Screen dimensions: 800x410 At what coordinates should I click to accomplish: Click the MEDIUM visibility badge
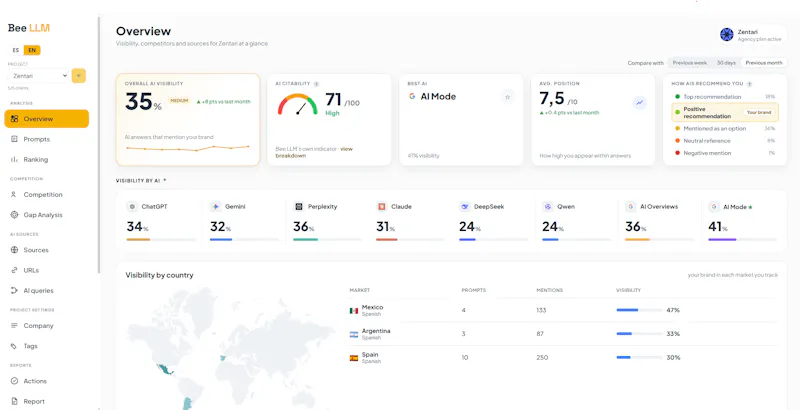tap(180, 101)
